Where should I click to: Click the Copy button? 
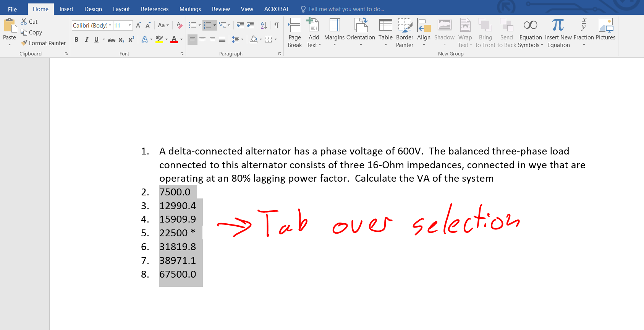[x=31, y=33]
